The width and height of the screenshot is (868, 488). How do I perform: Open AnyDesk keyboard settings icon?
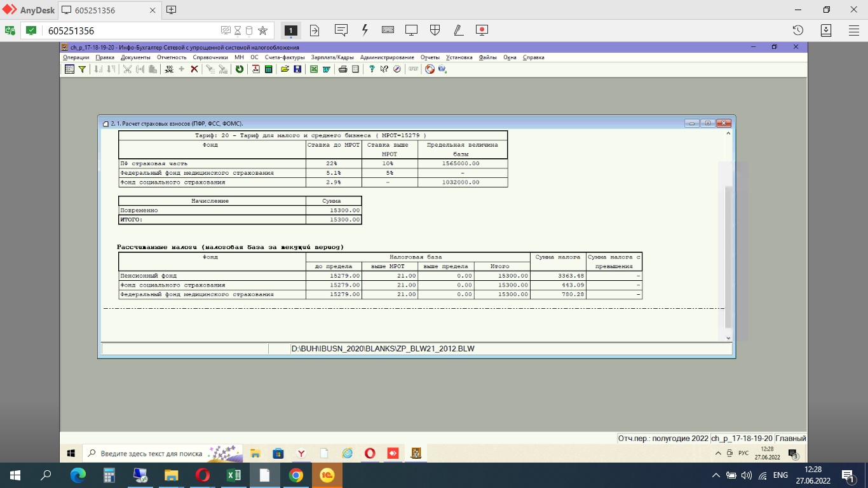pyautogui.click(x=388, y=30)
